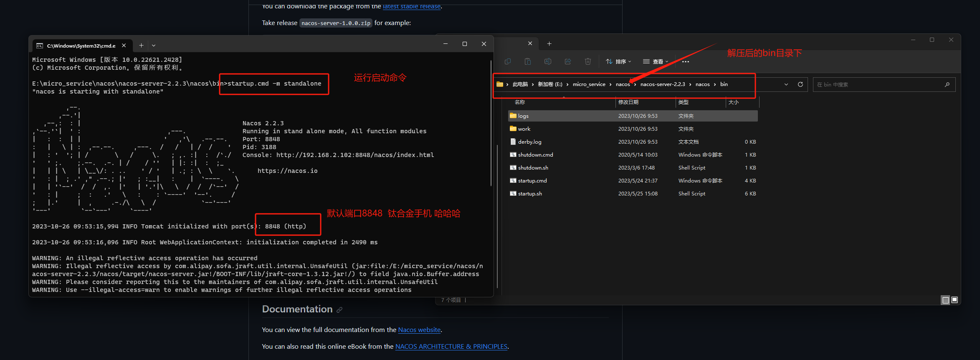This screenshot has width=980, height=360.
Task: Switch Explorer to details view icon
Action: point(945,300)
